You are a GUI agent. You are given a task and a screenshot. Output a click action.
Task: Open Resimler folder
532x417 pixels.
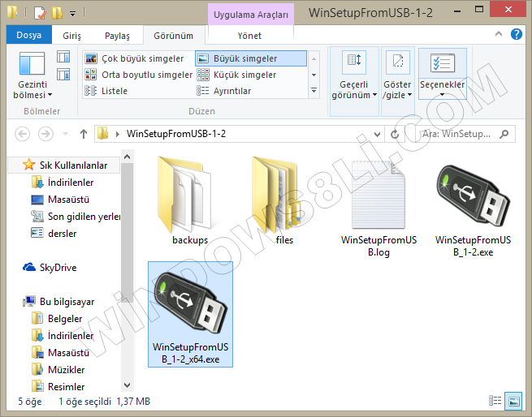(x=66, y=386)
